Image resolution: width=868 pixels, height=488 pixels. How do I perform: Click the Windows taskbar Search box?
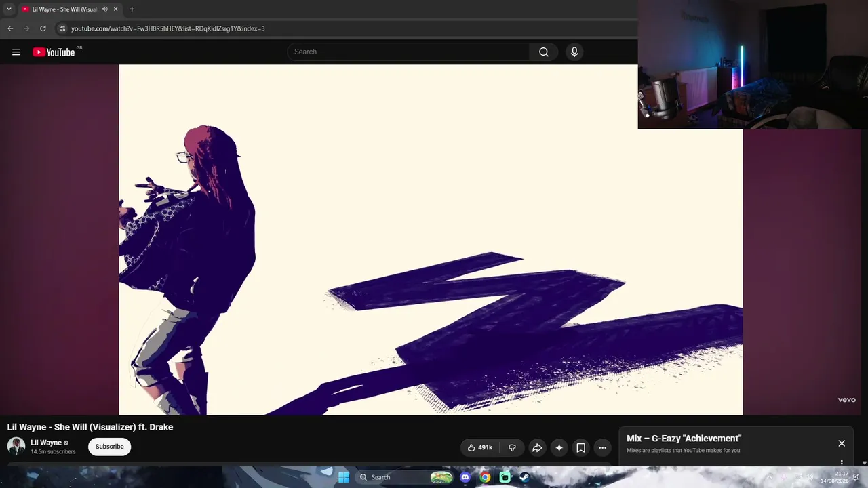(x=405, y=477)
